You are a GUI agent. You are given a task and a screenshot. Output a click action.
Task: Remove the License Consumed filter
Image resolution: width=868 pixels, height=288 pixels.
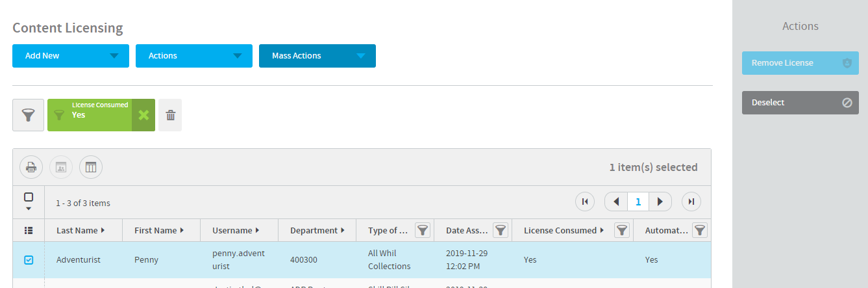click(x=143, y=115)
